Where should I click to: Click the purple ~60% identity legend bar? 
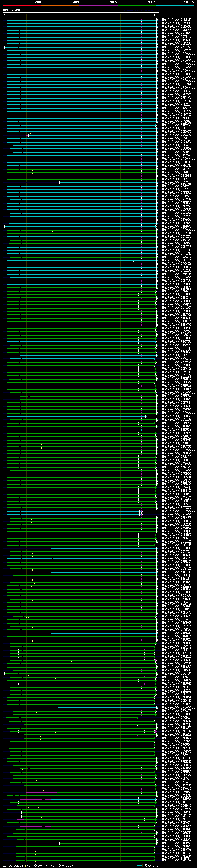click(x=98, y=6)
